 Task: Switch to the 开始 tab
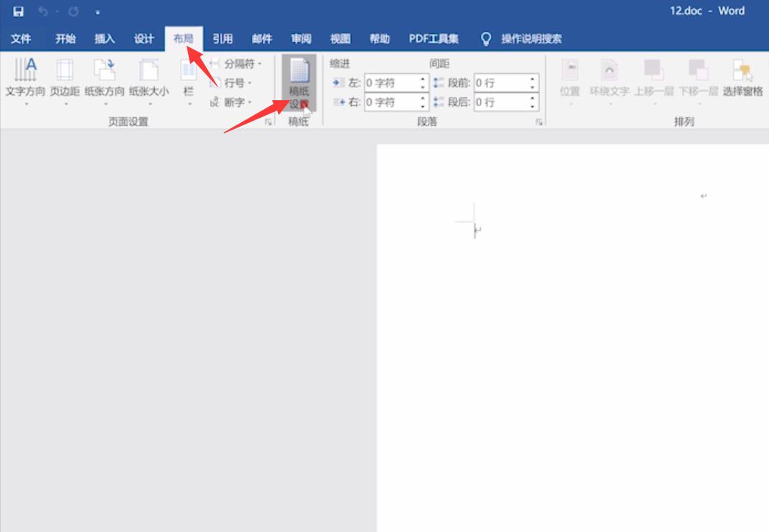[x=65, y=39]
